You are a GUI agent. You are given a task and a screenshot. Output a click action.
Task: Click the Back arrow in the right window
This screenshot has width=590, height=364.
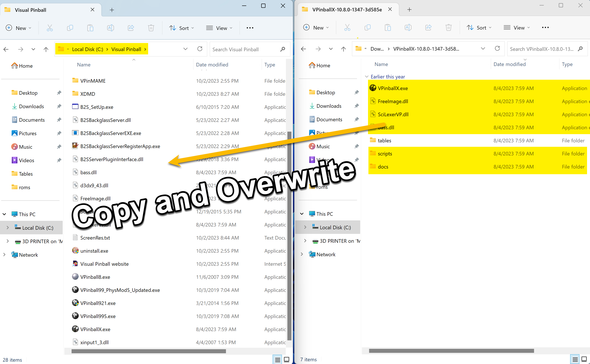(303, 49)
